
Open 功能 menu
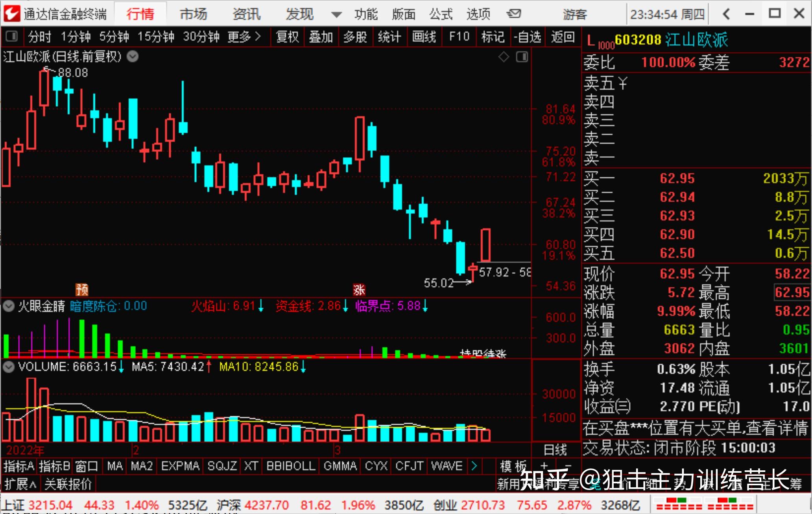point(366,14)
